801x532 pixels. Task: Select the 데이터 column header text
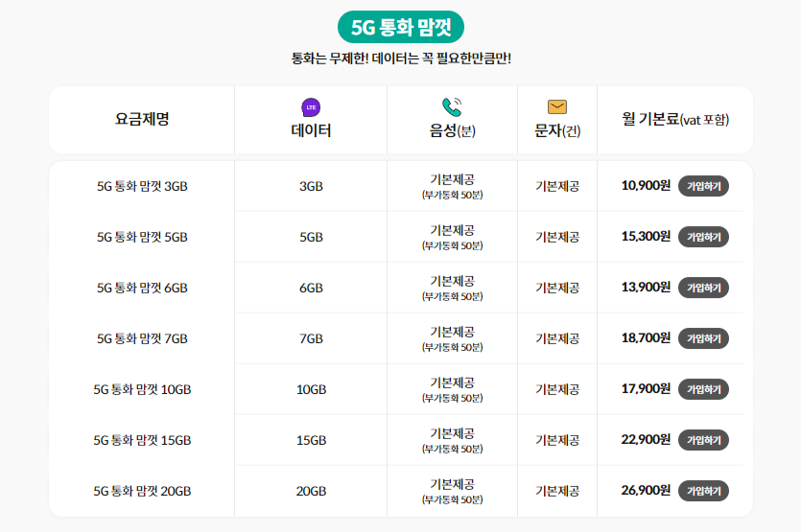(311, 130)
